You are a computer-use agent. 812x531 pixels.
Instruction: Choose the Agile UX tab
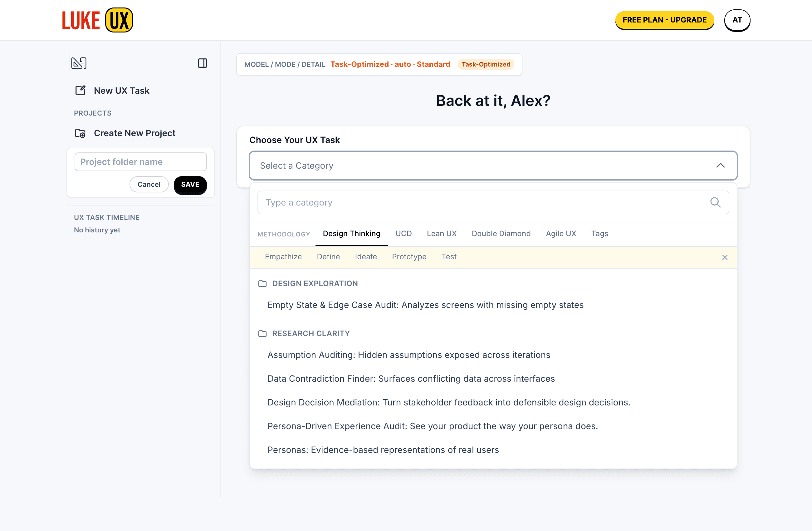[560, 234]
